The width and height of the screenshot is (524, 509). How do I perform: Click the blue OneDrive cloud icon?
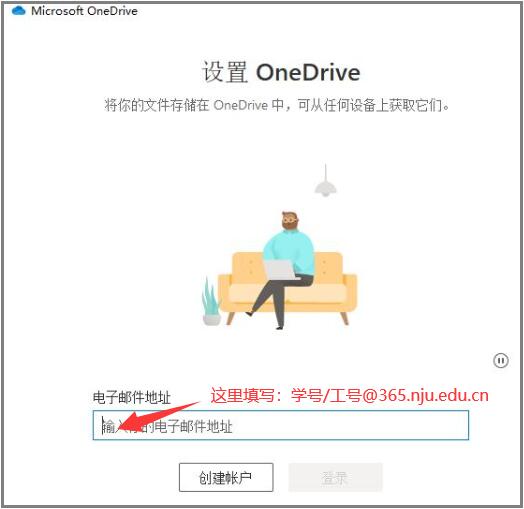click(x=18, y=11)
